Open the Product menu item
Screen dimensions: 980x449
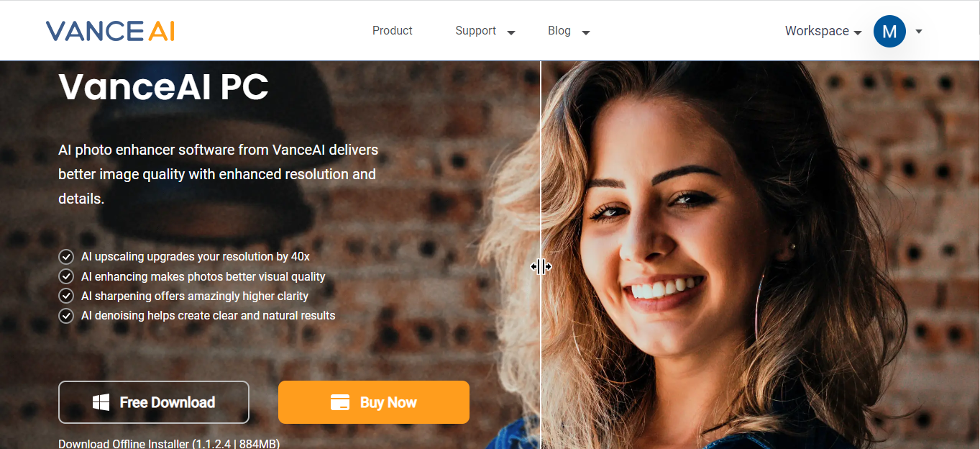click(x=393, y=31)
